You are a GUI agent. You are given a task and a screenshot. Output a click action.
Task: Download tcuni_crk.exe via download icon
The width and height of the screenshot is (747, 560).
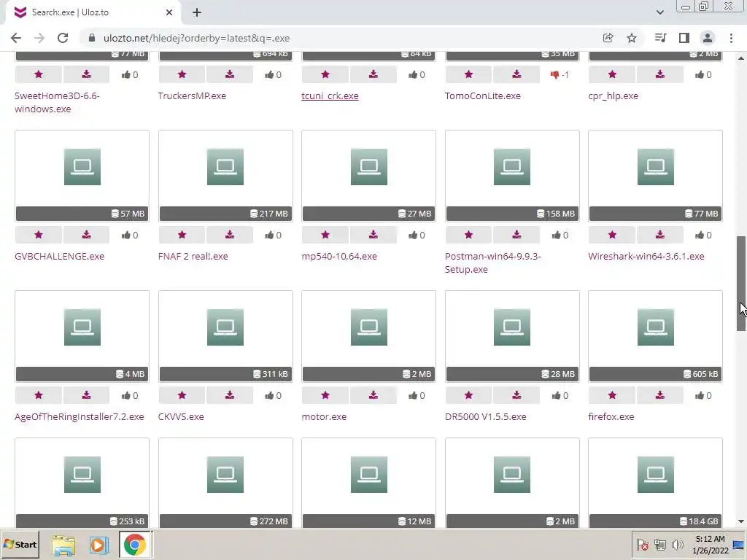[x=373, y=74]
